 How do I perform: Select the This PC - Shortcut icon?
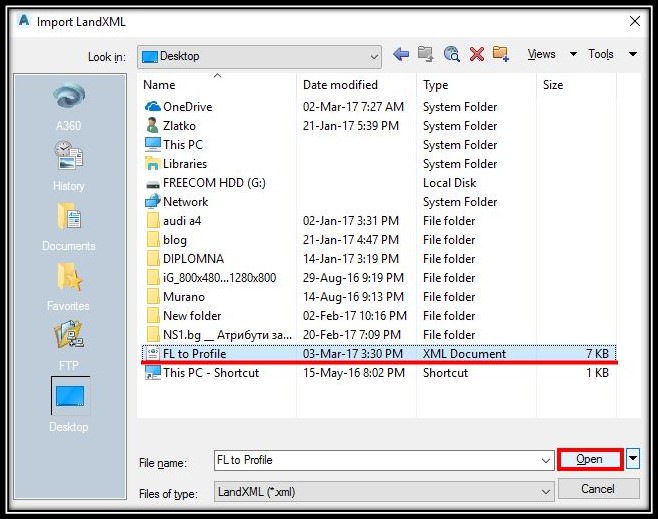(x=153, y=373)
